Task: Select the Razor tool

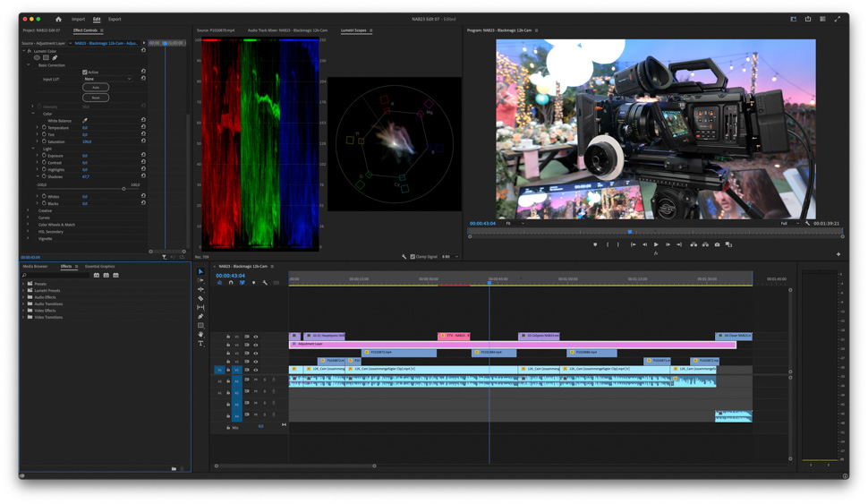Action: (200, 298)
